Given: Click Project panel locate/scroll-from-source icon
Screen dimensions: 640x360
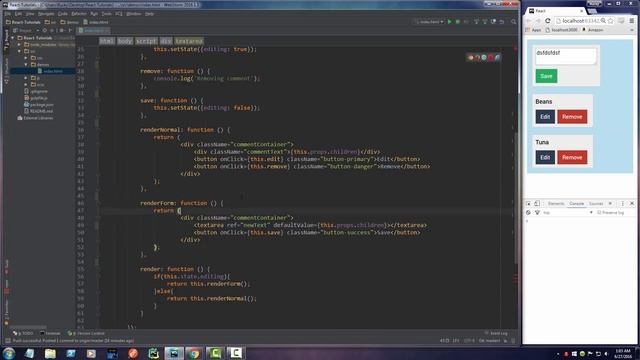Looking at the screenshot, I should click(44, 30).
